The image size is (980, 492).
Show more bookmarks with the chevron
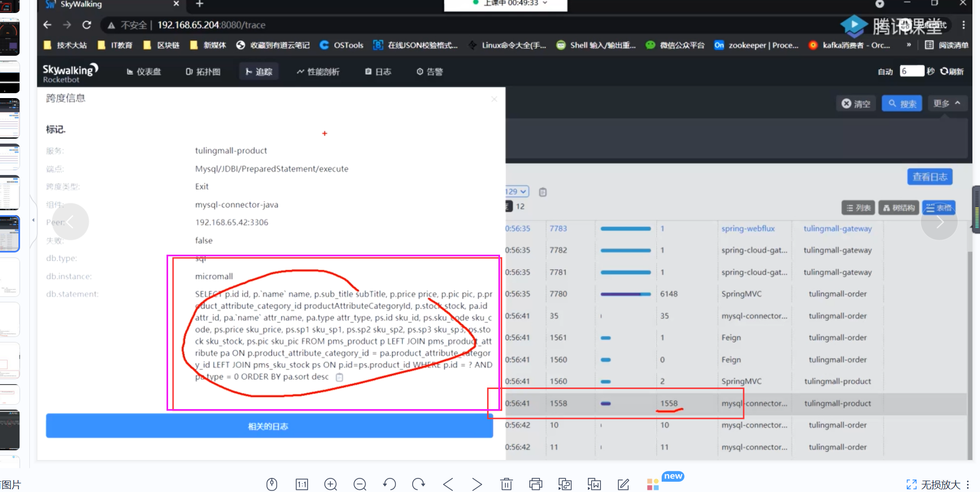pyautogui.click(x=909, y=45)
